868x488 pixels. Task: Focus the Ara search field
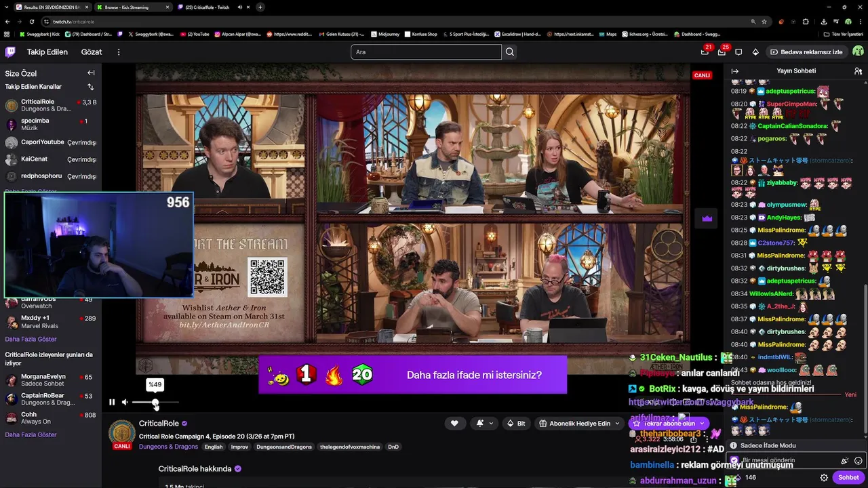(x=427, y=52)
